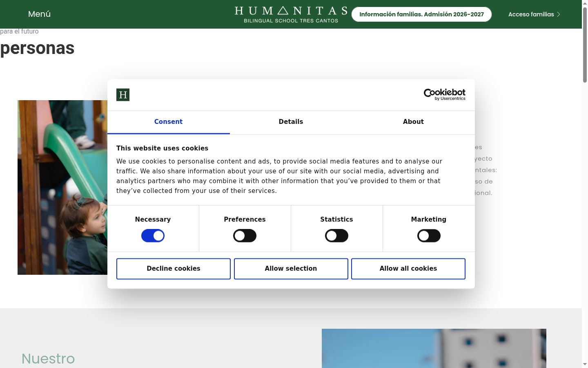Click the Marketing label text

[x=429, y=220]
